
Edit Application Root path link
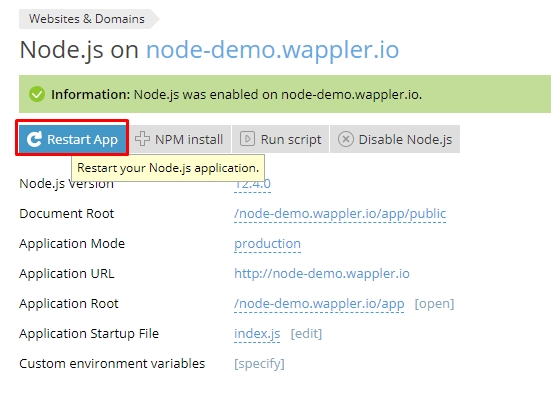coord(319,304)
